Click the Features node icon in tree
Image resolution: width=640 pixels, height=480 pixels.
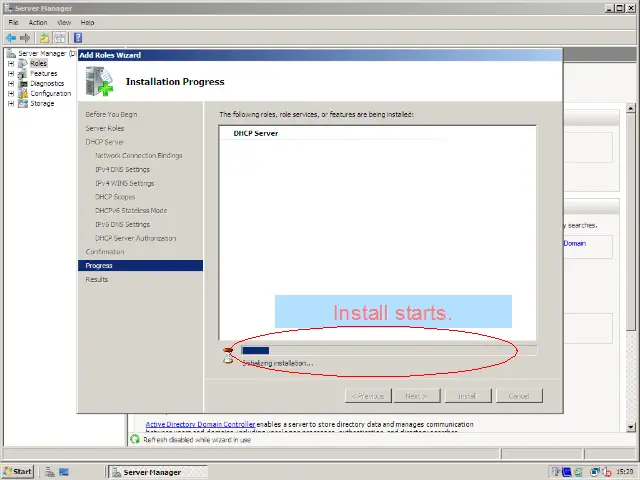[23, 73]
